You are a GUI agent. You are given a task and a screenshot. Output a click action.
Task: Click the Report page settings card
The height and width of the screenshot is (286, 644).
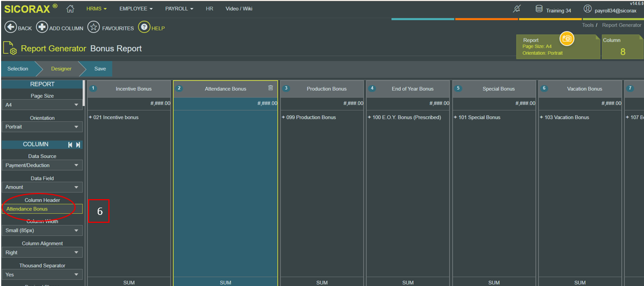[558, 47]
